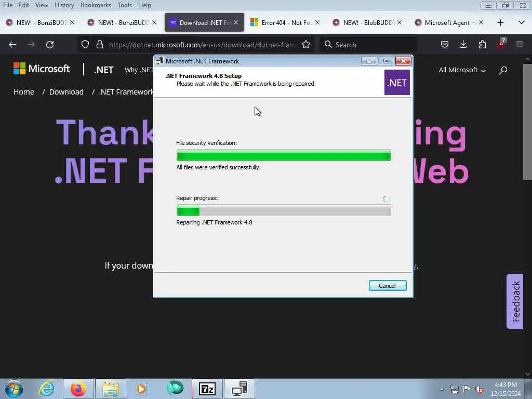
Task: Close the Download .NET Framework tab
Action: [x=236, y=22]
